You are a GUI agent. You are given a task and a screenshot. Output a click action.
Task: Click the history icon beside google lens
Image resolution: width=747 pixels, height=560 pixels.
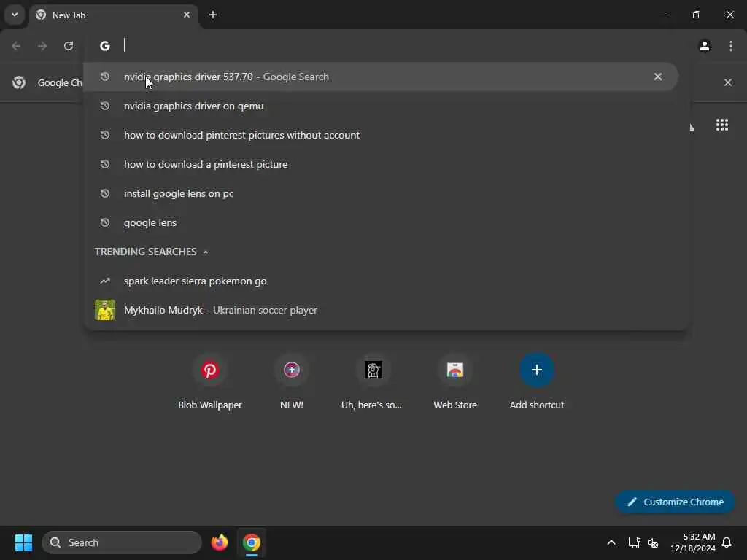click(105, 222)
